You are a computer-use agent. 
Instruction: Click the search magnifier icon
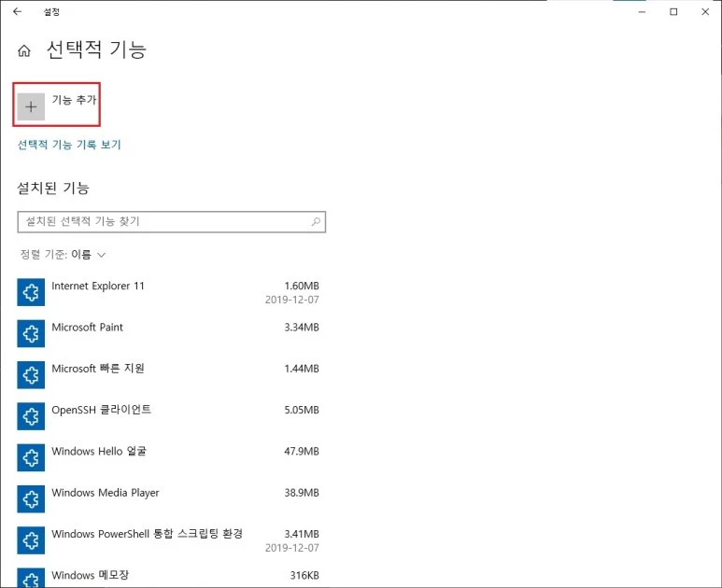point(316,222)
